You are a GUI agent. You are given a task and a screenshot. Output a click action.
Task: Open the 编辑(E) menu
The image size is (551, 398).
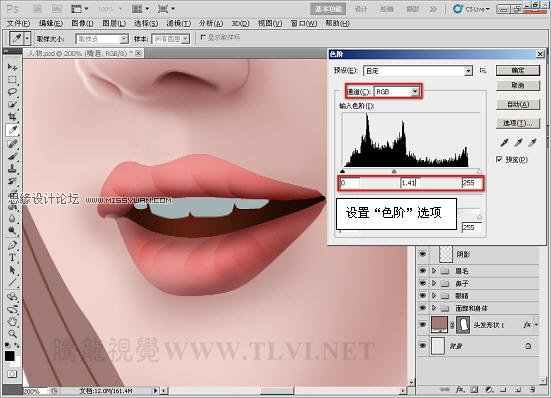click(51, 23)
